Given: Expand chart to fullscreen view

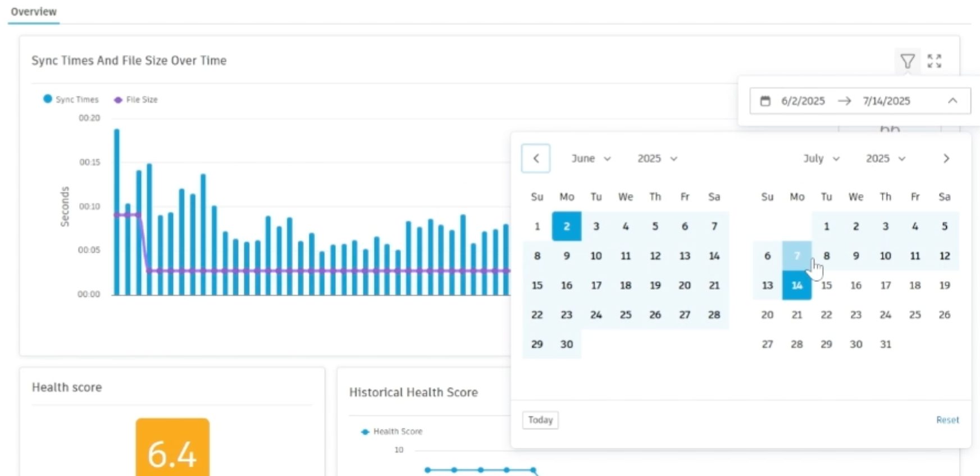Looking at the screenshot, I should click(934, 61).
